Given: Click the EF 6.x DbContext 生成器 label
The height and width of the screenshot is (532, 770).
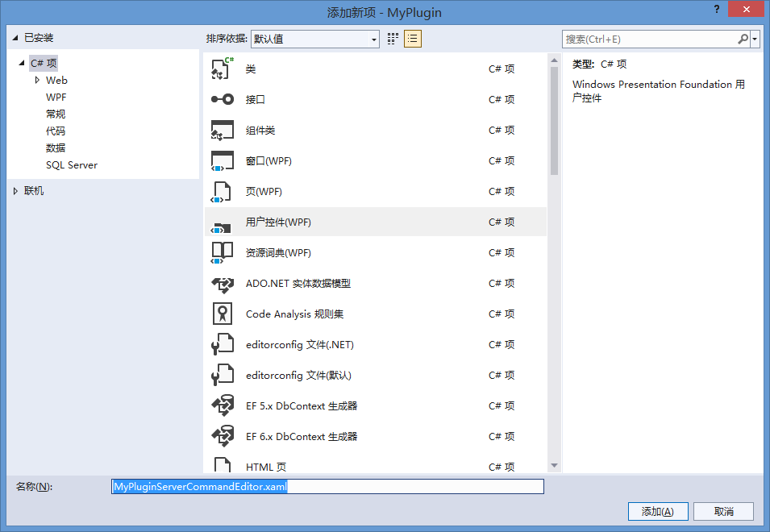Looking at the screenshot, I should point(302,436).
